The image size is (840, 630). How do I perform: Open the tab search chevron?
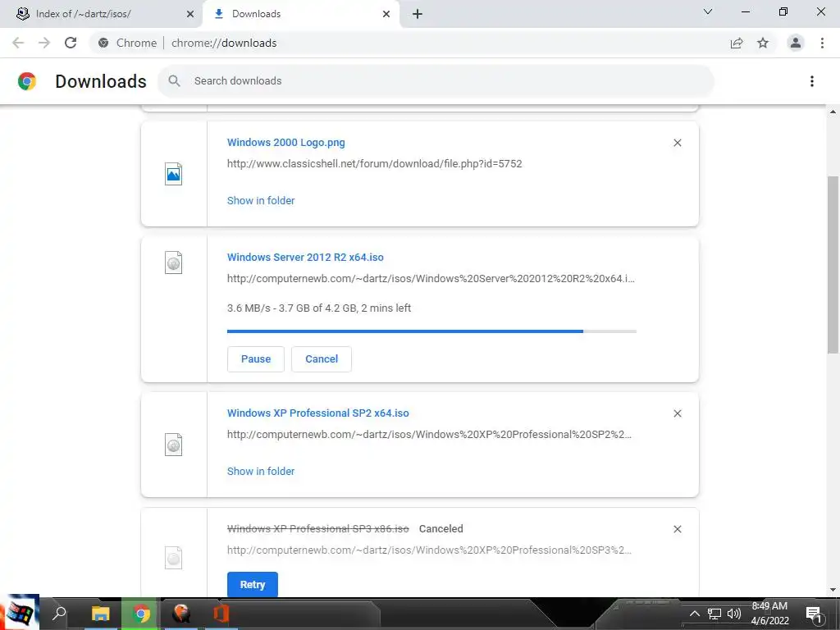click(x=708, y=11)
